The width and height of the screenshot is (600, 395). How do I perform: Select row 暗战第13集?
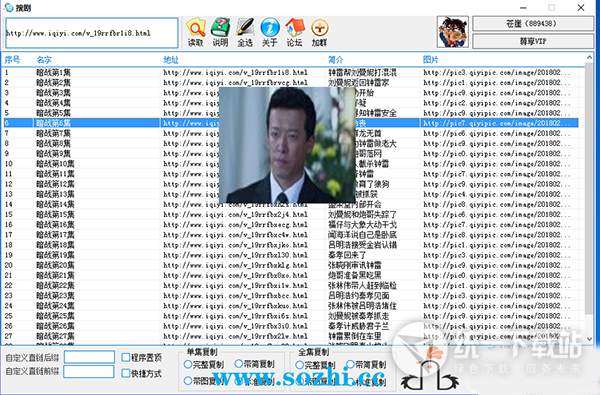(291, 194)
